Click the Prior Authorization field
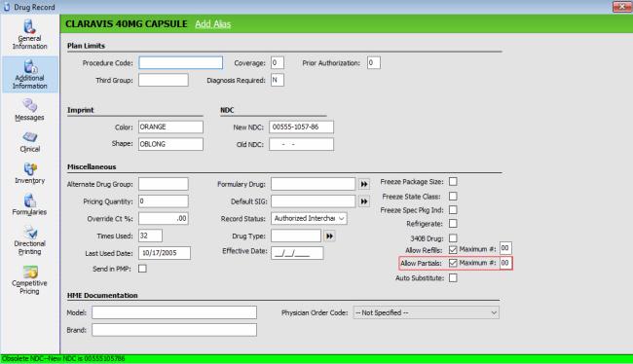The image size is (633, 364). tap(373, 62)
